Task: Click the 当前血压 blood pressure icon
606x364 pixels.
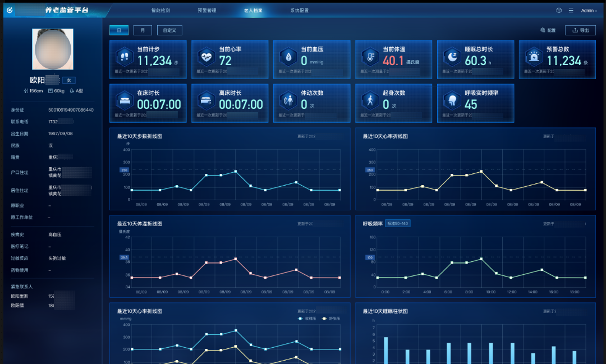Action: click(x=288, y=56)
